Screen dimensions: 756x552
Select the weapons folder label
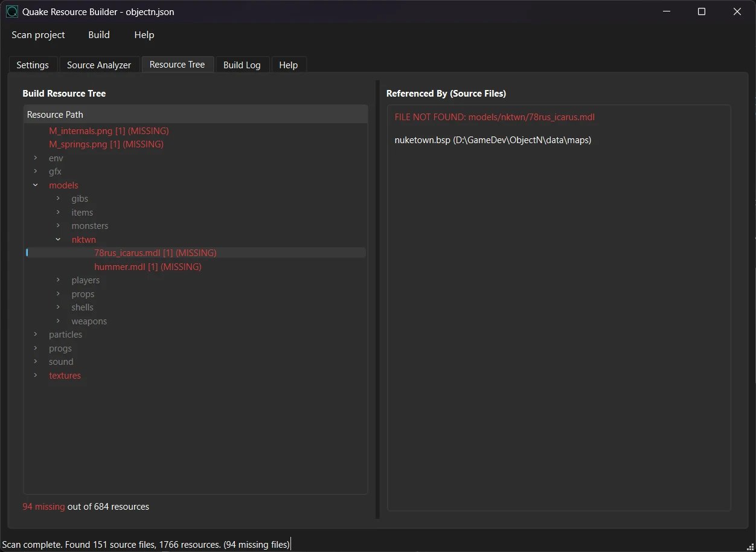(x=89, y=321)
